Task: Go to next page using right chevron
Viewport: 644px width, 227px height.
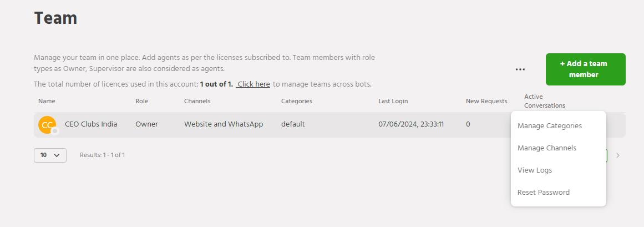Action: tap(618, 155)
